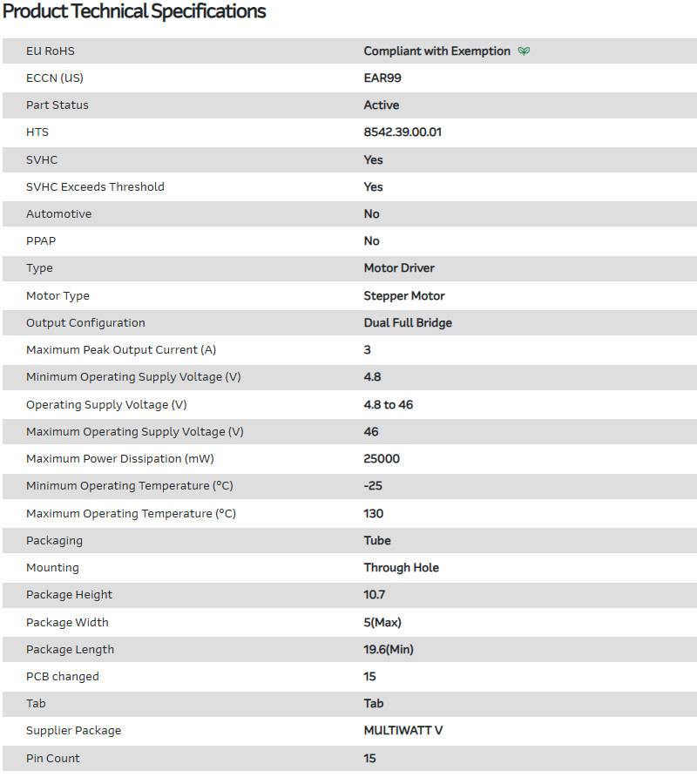The height and width of the screenshot is (784, 697).
Task: Click the SVHC Exceeds Threshold label
Action: coord(95,187)
